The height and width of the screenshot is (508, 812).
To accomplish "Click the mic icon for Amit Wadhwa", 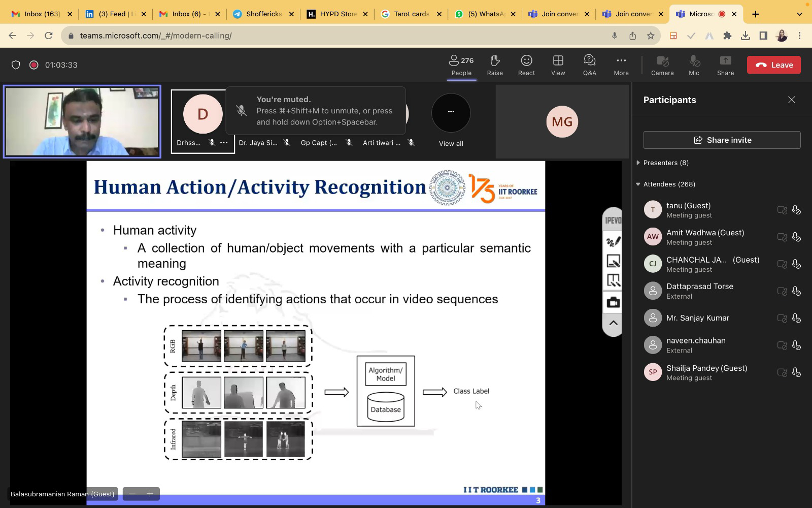I will click(x=796, y=237).
